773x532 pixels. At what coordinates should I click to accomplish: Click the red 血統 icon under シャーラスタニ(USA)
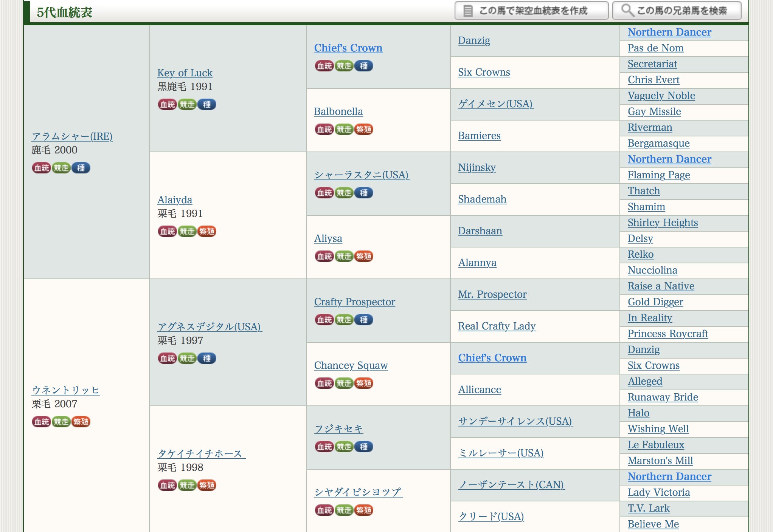coord(324,193)
